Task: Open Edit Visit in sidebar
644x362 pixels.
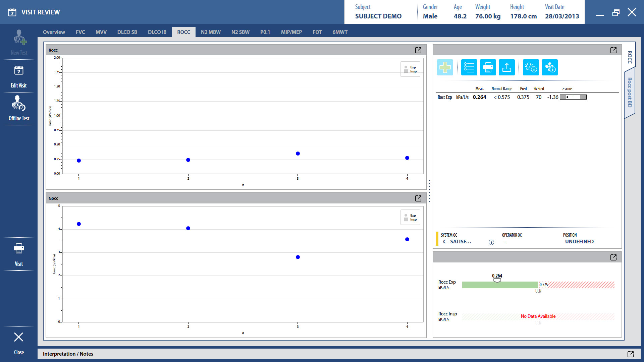Action: pyautogui.click(x=19, y=76)
